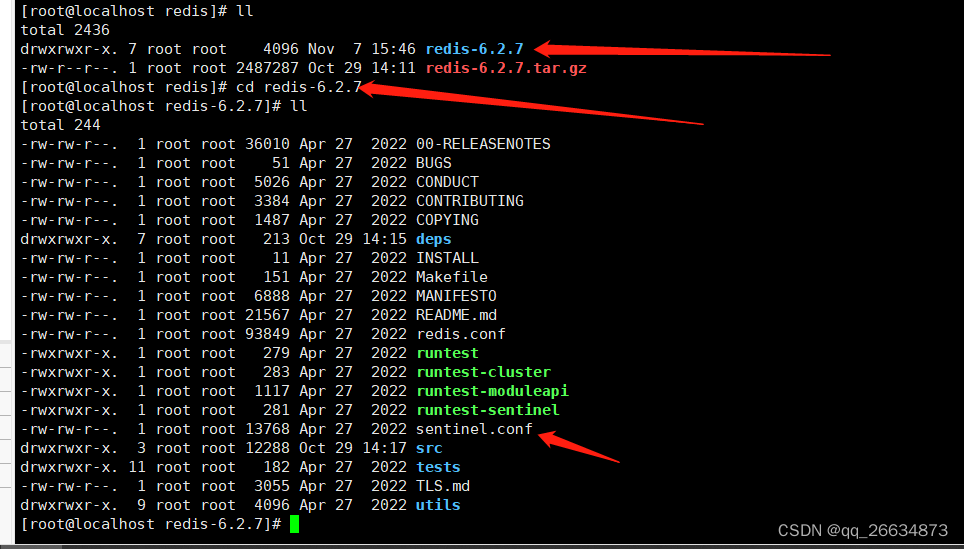Click the 'total 244' line
This screenshot has width=964, height=549.
[x=61, y=125]
